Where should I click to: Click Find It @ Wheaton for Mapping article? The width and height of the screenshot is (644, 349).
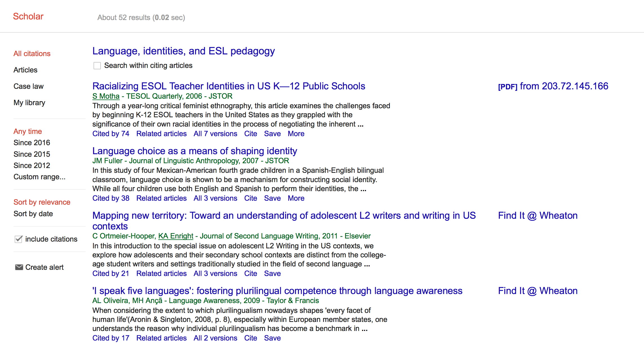pos(538,216)
